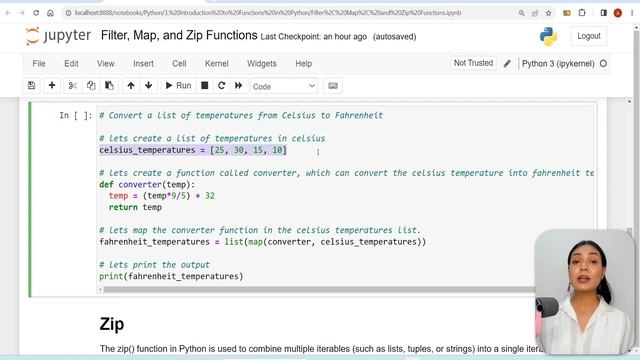Click the yellow extension icon in browser toolbar

point(567,13)
